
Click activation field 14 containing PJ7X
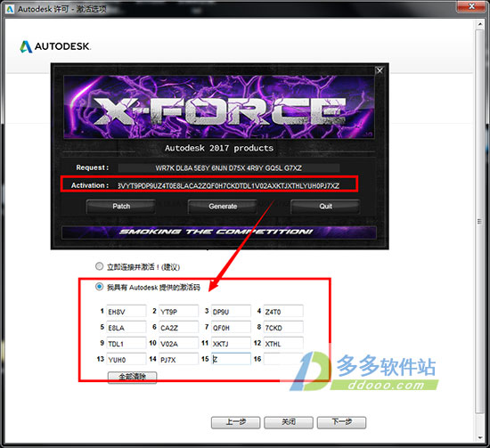coord(178,359)
